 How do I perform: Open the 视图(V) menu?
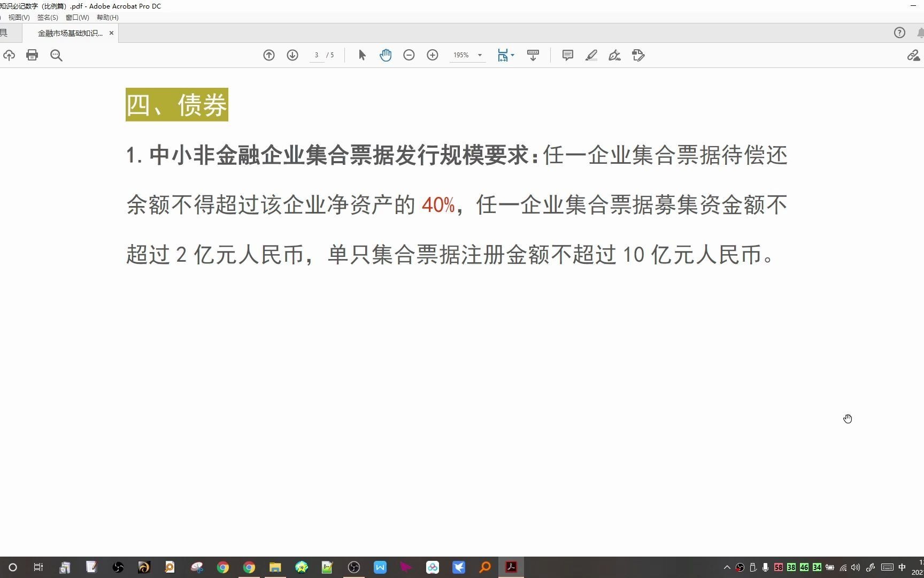click(x=19, y=17)
